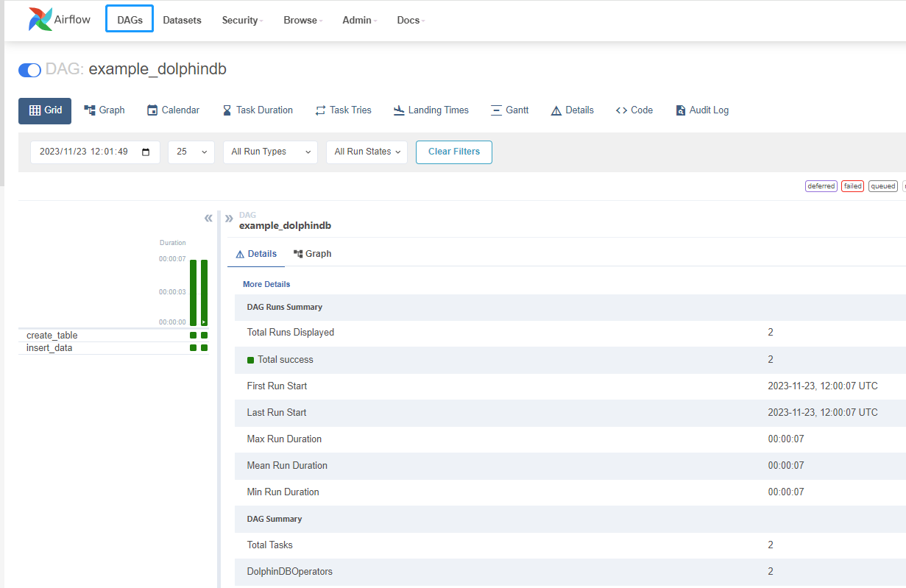Click insert_data first run status square
Viewport: 906px width, 588px height.
[194, 348]
